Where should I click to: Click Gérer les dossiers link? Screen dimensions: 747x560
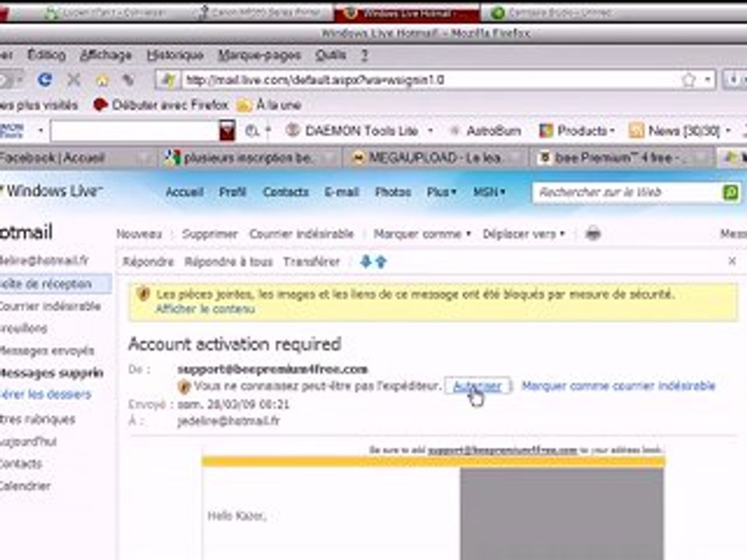point(45,394)
